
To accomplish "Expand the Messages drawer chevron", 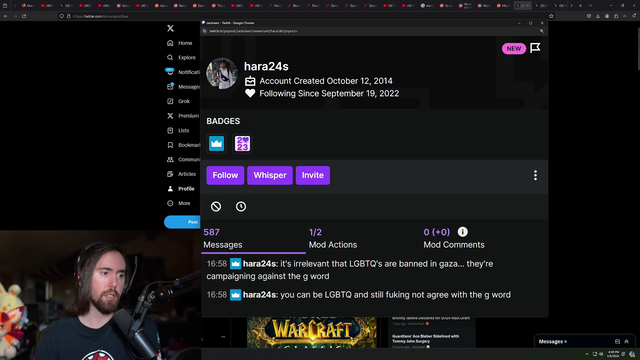I will (627, 342).
